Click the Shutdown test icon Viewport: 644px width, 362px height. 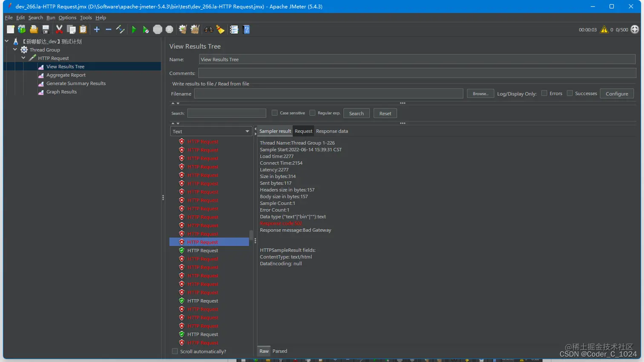(x=170, y=29)
